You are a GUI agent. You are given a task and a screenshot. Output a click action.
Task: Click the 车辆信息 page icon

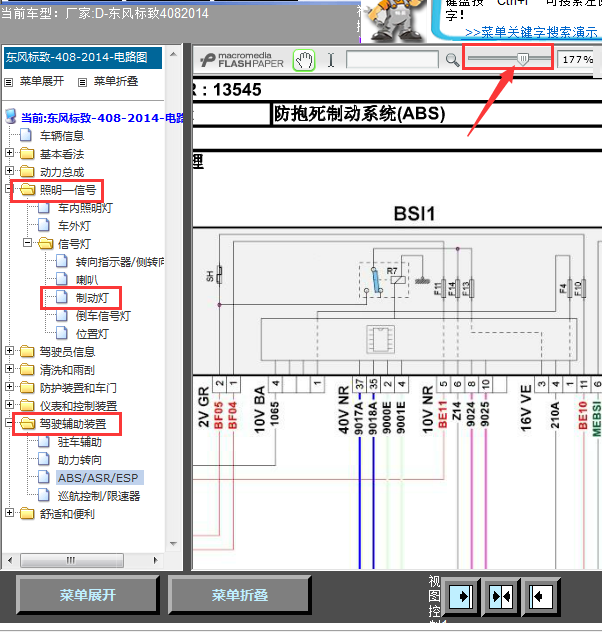point(26,135)
